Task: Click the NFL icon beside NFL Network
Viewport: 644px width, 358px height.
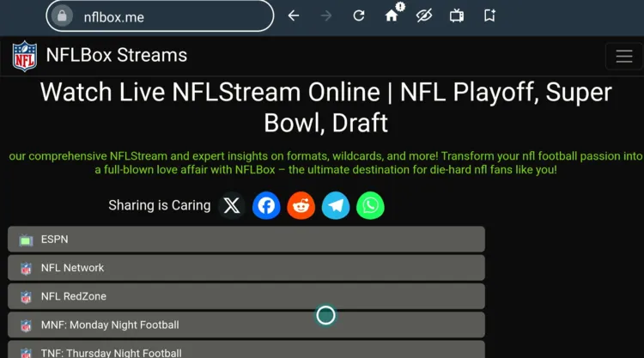Action: 26,269
